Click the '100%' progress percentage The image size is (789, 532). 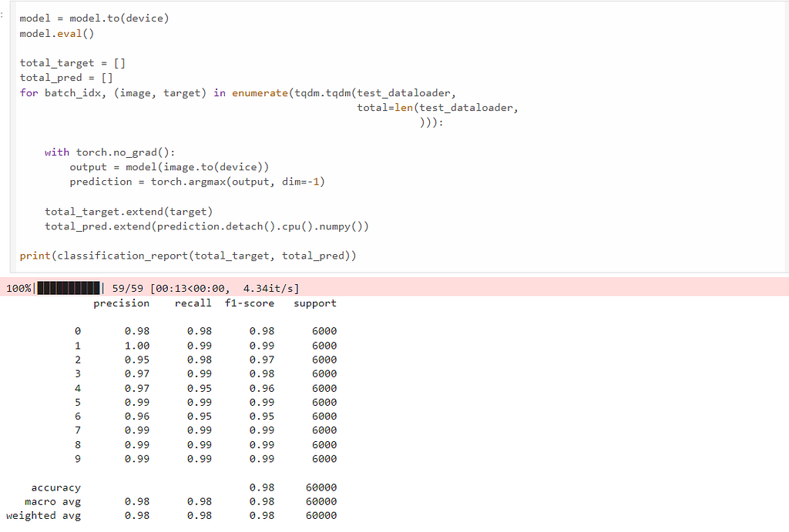click(18, 288)
